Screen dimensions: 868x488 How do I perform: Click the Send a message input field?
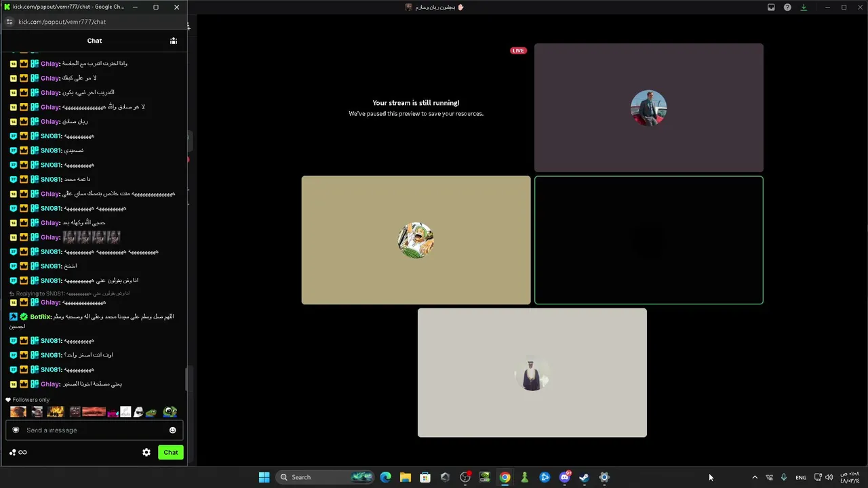(94, 430)
